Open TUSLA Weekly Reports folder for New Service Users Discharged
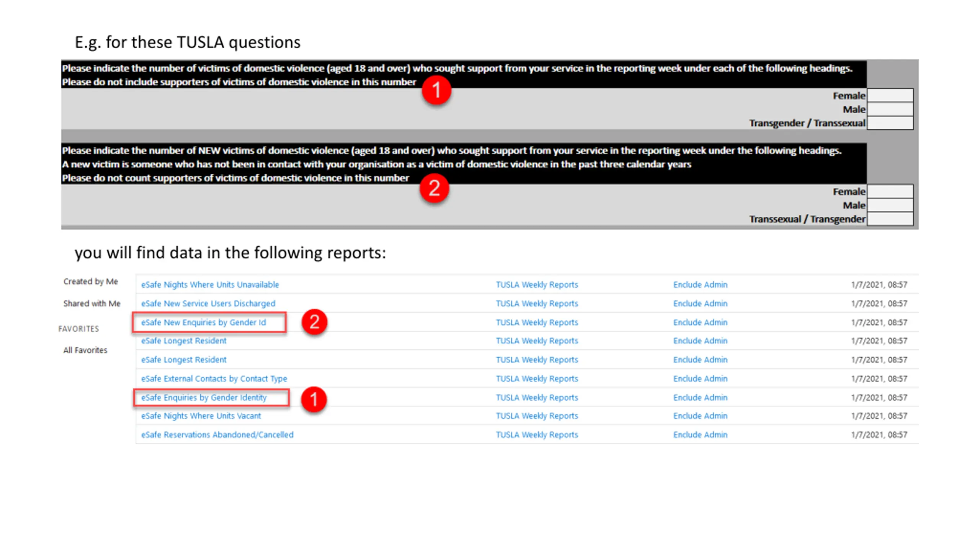The height and width of the screenshot is (551, 980). tap(537, 303)
